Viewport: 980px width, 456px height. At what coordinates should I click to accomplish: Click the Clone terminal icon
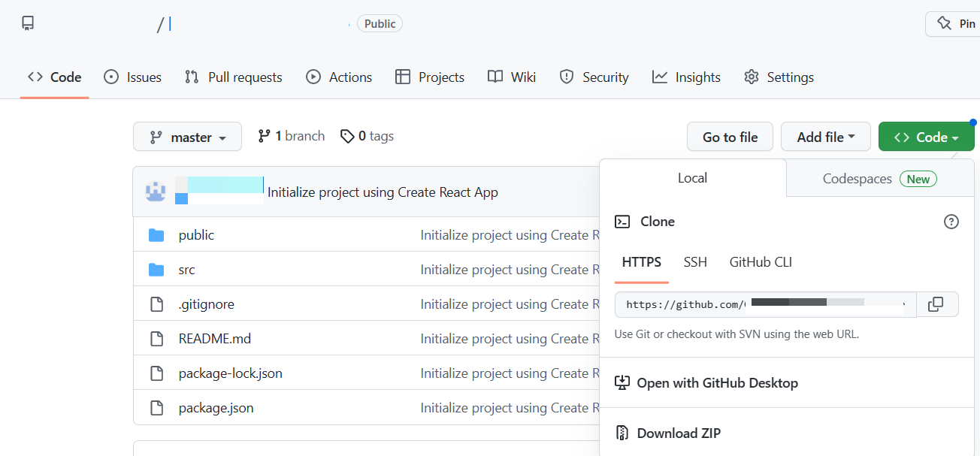click(x=622, y=222)
